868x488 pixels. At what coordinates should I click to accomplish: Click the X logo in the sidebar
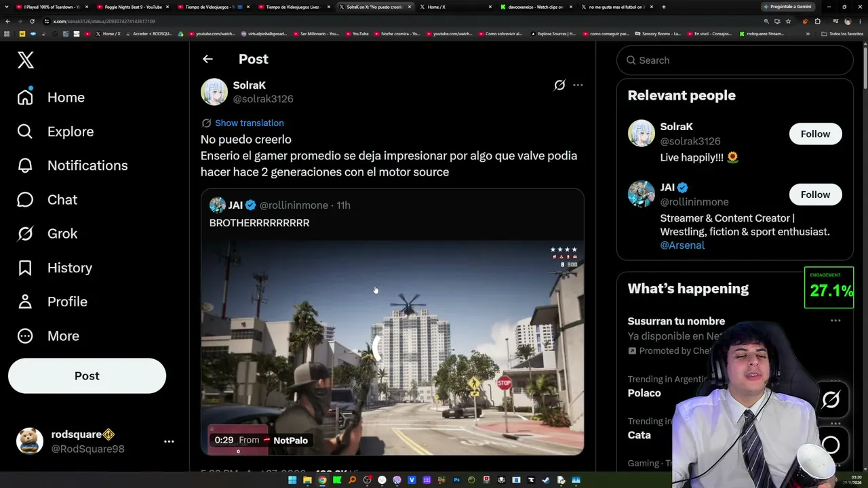[26, 60]
